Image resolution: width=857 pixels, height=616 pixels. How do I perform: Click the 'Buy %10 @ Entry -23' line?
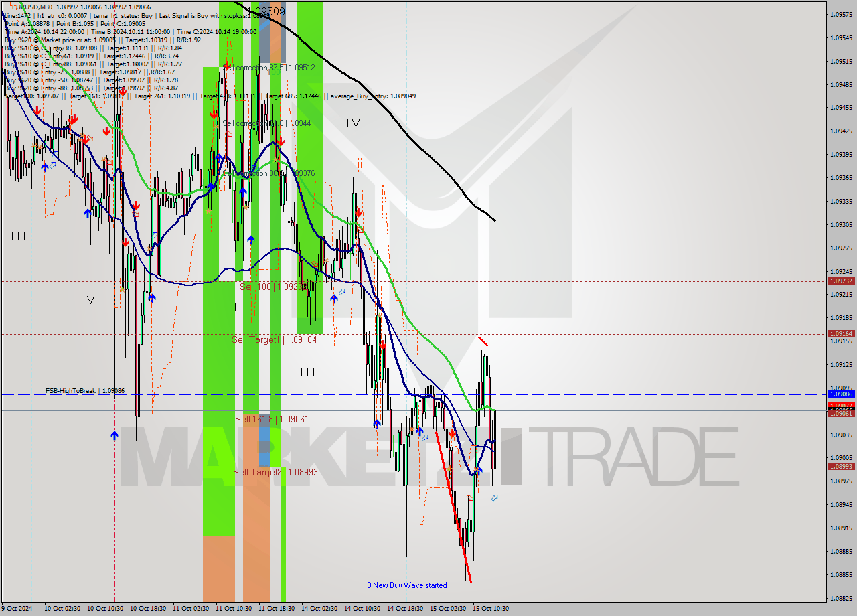tap(90, 72)
